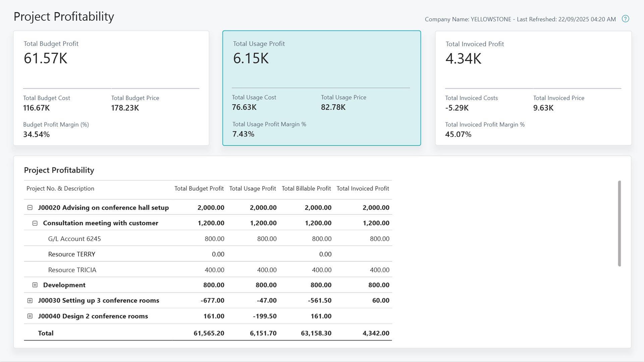Screen dimensions: 644x362
Task: Open the help icon near last refreshed timestamp
Action: [626, 19]
